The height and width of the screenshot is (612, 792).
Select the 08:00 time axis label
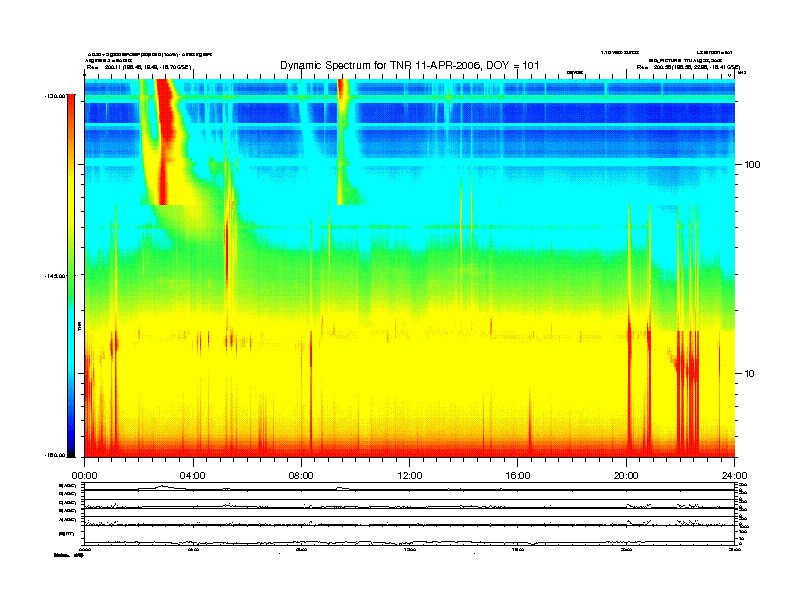tap(301, 475)
